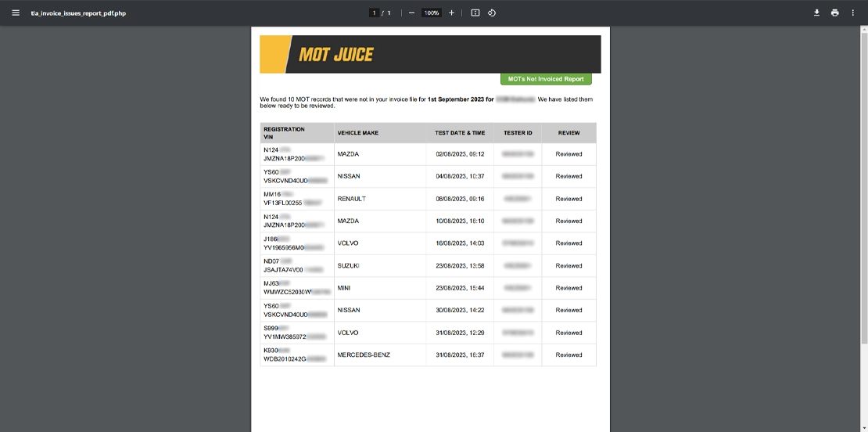This screenshot has width=868, height=432.
Task: Rotate the document counterclockwise
Action: click(x=492, y=13)
